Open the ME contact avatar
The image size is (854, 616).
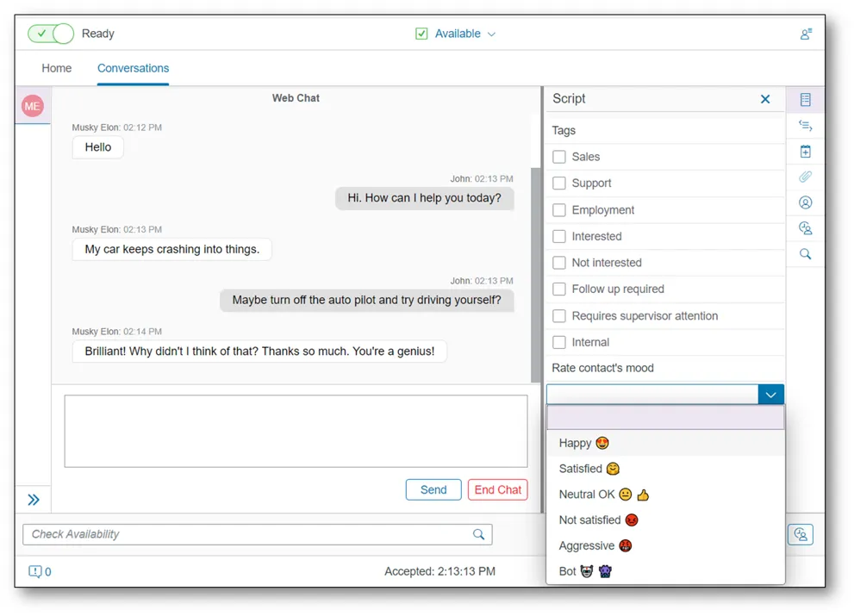click(x=33, y=106)
